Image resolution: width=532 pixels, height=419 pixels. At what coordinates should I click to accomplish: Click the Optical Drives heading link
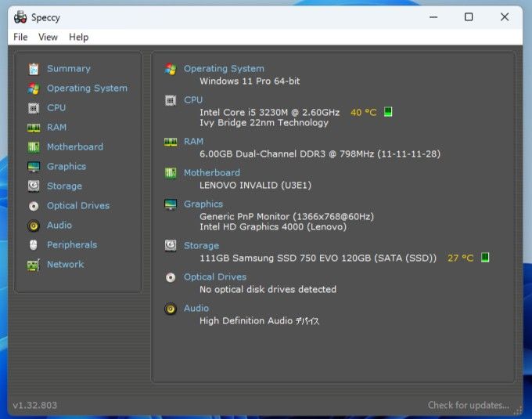coord(215,276)
